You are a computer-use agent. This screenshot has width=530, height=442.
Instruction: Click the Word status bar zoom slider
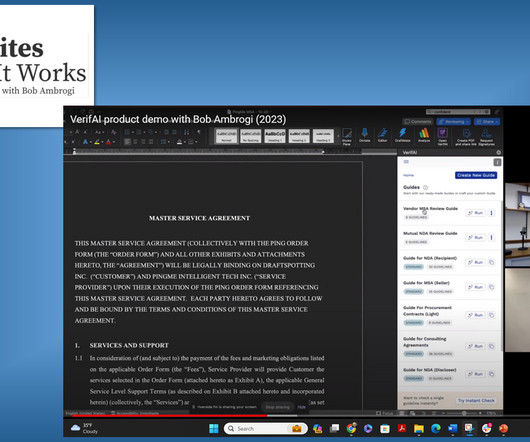[x=464, y=413]
